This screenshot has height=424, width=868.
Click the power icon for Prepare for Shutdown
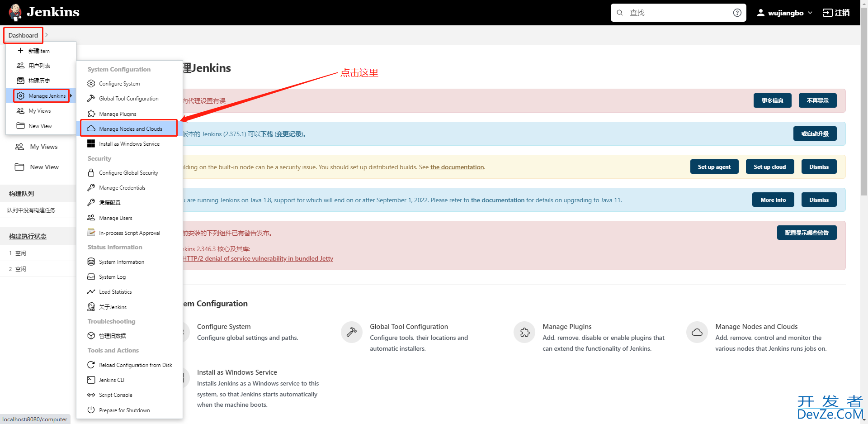coord(91,410)
